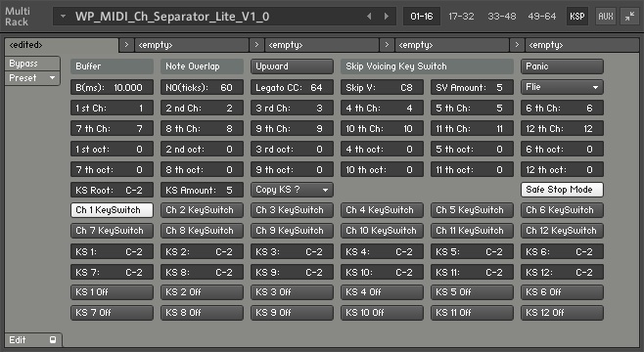The image size is (644, 352).
Task: Select the third empty script tab
Action: click(322, 45)
